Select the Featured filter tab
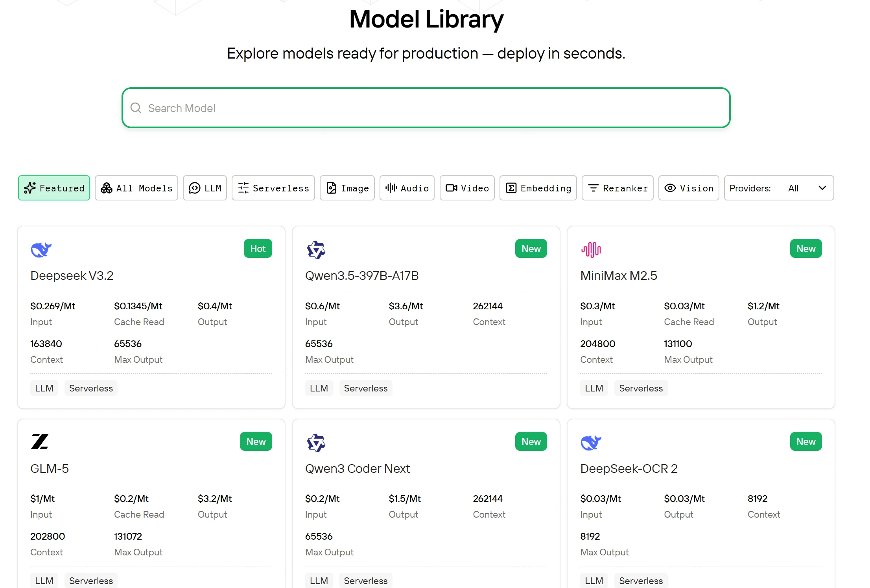Image resolution: width=870 pixels, height=588 pixels. pyautogui.click(x=54, y=188)
